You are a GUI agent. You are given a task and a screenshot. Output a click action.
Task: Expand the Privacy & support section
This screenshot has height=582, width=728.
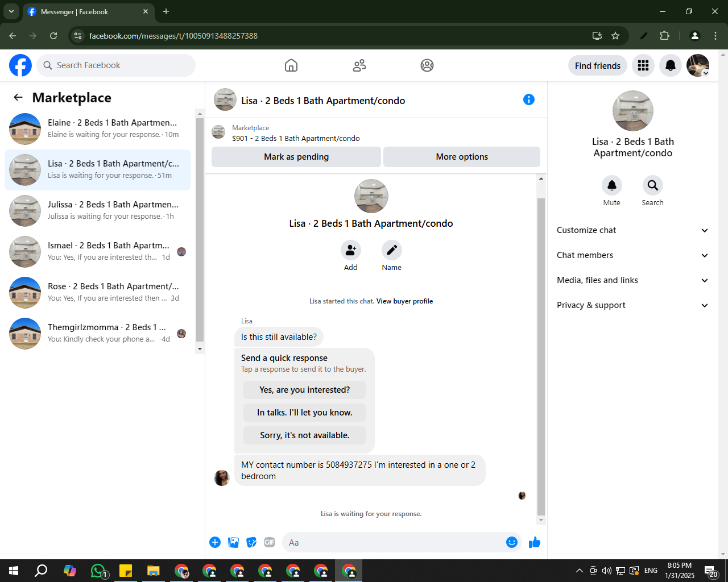point(633,305)
